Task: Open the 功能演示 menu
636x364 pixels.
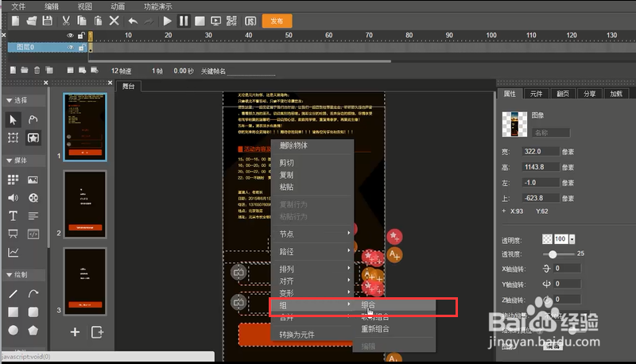Action: tap(157, 6)
